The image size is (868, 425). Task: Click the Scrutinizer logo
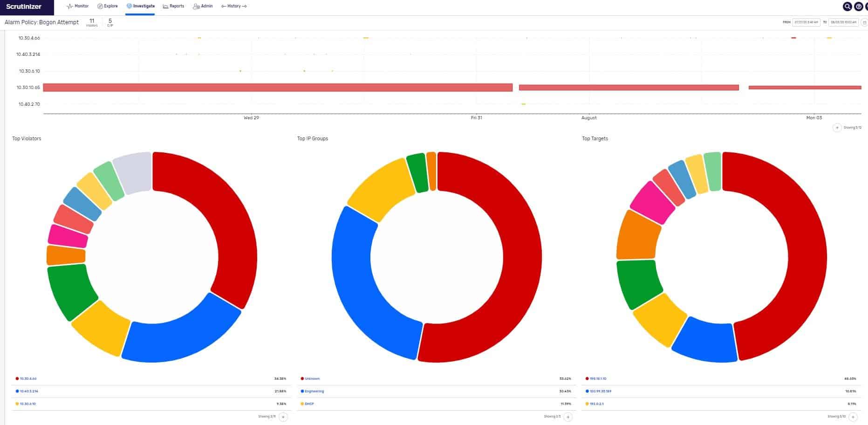pos(24,7)
